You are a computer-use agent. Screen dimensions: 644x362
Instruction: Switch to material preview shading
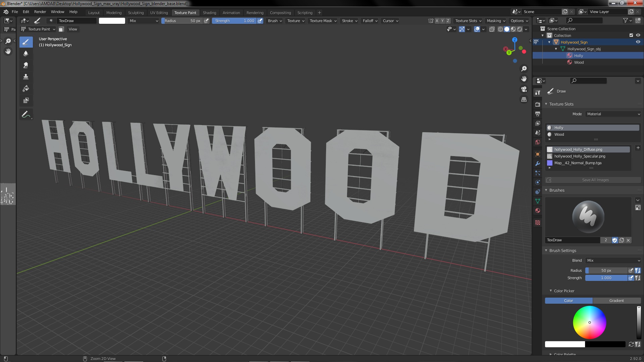coord(513,29)
